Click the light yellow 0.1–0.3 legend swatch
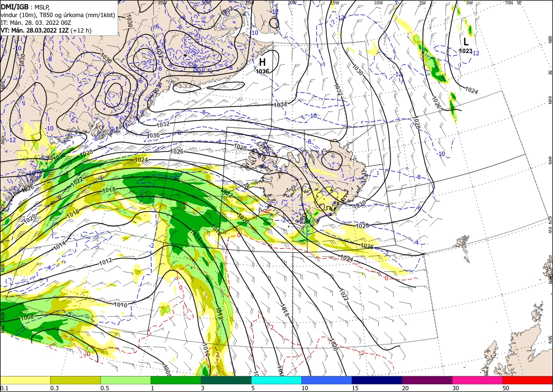This screenshot has width=553, height=392. click(x=25, y=380)
